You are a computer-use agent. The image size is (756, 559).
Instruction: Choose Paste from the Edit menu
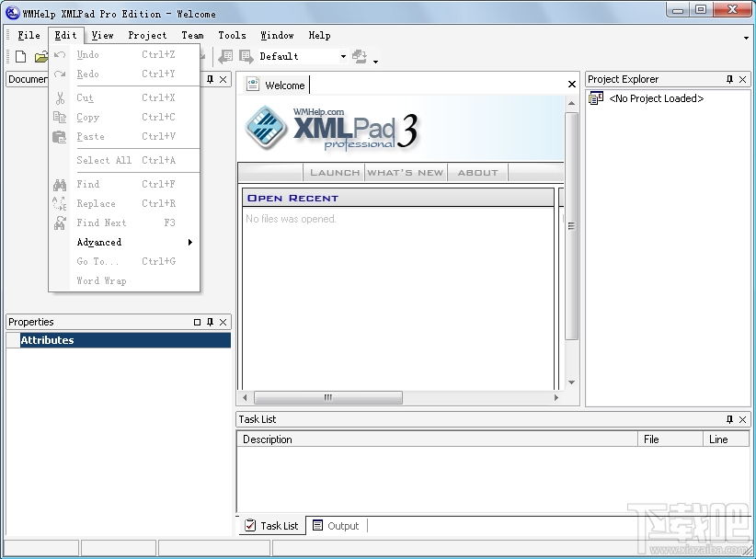124,136
